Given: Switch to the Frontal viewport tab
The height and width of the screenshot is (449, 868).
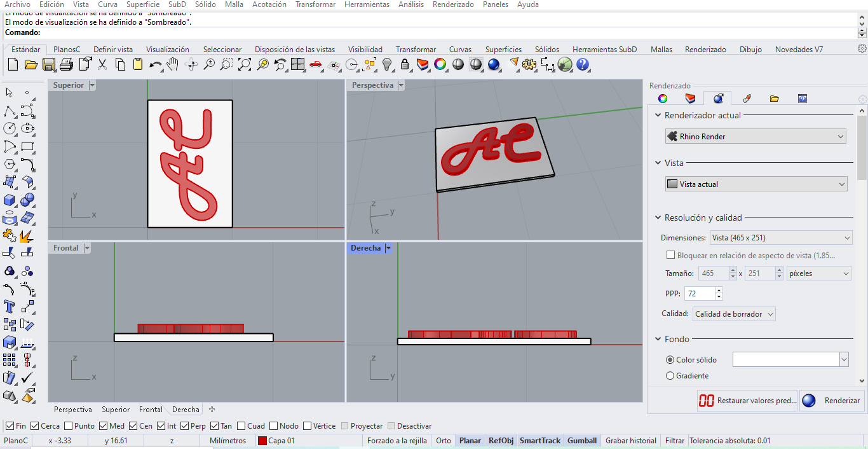Looking at the screenshot, I should [151, 410].
